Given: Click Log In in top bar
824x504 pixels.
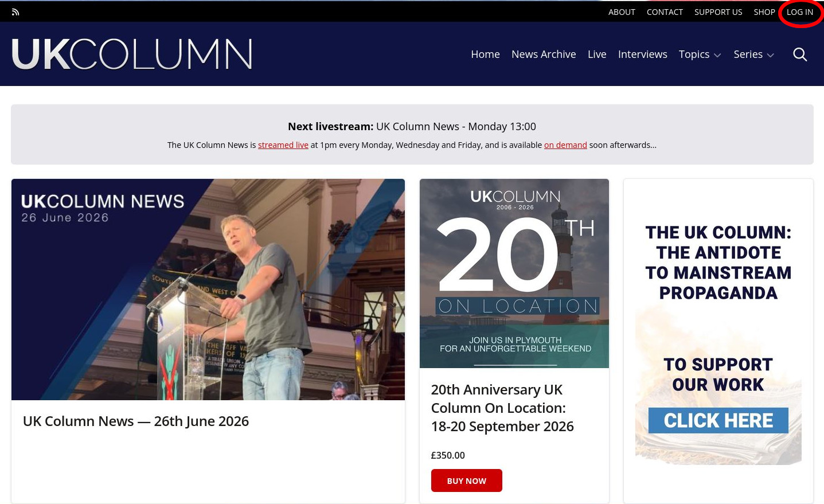Looking at the screenshot, I should [x=800, y=12].
